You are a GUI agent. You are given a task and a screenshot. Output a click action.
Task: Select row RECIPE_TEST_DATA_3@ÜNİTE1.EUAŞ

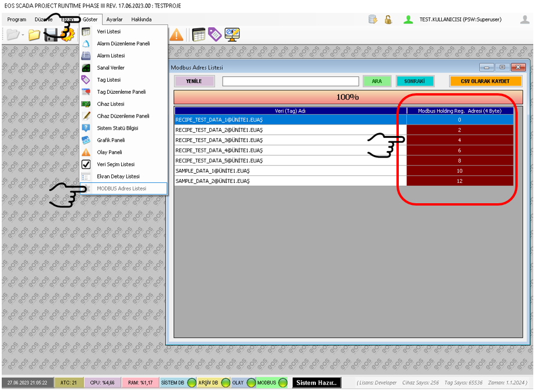click(x=344, y=140)
